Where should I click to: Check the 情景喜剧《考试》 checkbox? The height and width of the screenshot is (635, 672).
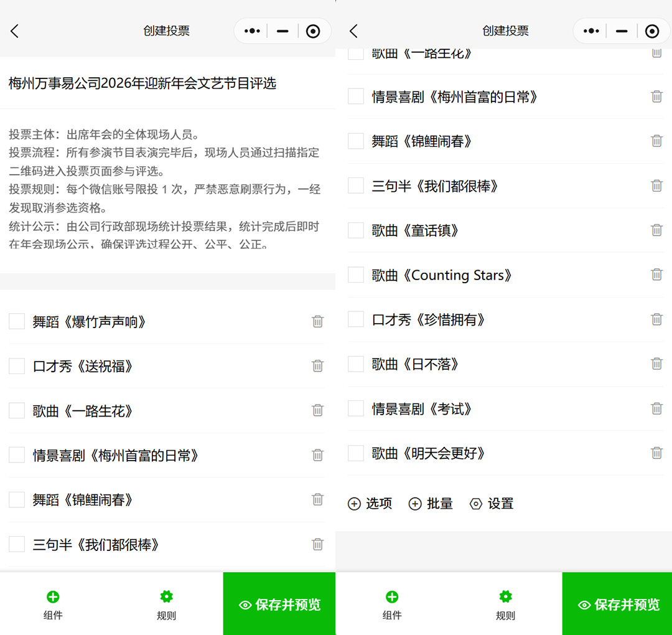tap(356, 408)
